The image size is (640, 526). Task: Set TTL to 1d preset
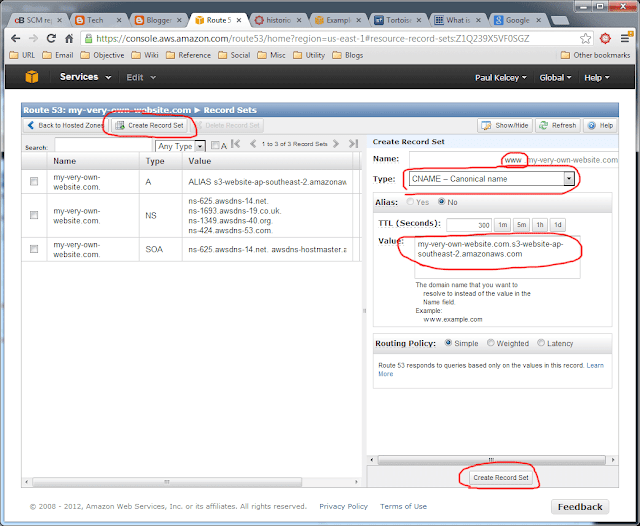[558, 225]
